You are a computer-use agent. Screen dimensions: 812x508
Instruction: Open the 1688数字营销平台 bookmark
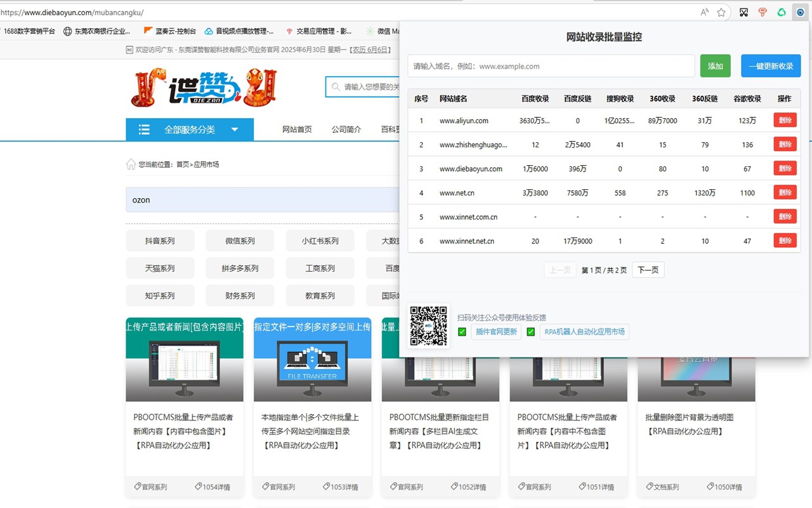click(x=29, y=31)
